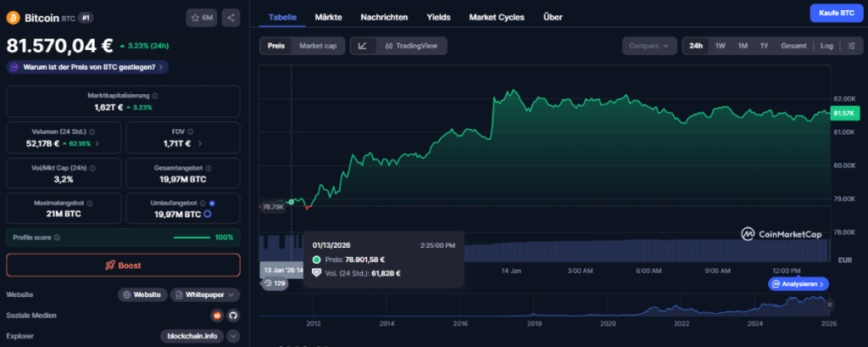Click info icon next to FDV
Viewport: 868px width, 347px height.
pyautogui.click(x=190, y=132)
